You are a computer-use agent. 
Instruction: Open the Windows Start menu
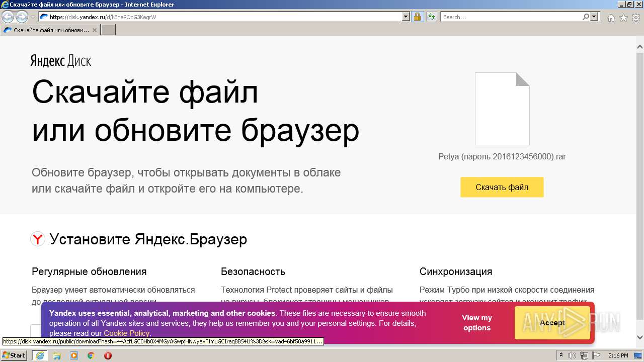pos(14,355)
